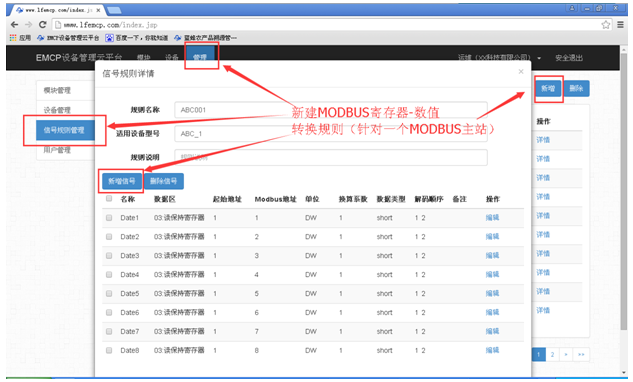Check the Date5 row checkbox

pos(109,294)
